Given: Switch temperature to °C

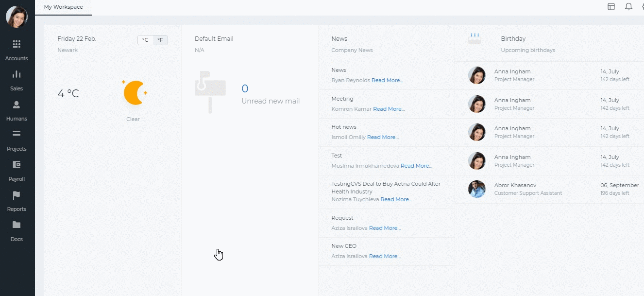Looking at the screenshot, I should [x=145, y=40].
